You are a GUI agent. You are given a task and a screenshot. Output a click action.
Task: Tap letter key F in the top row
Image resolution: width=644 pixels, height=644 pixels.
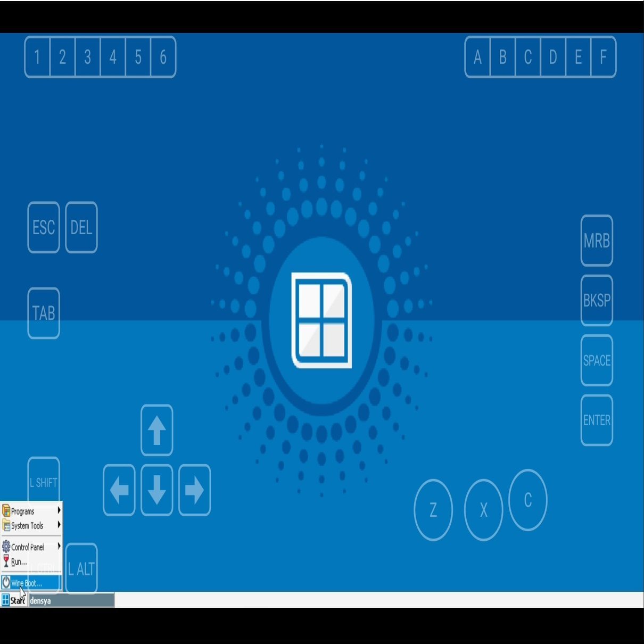click(603, 57)
